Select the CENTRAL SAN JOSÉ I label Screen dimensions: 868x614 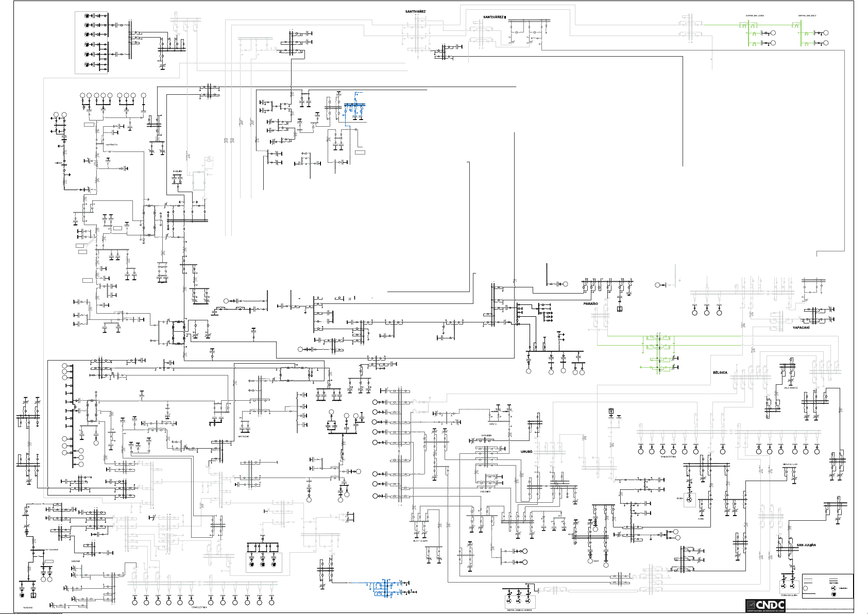[x=755, y=16]
